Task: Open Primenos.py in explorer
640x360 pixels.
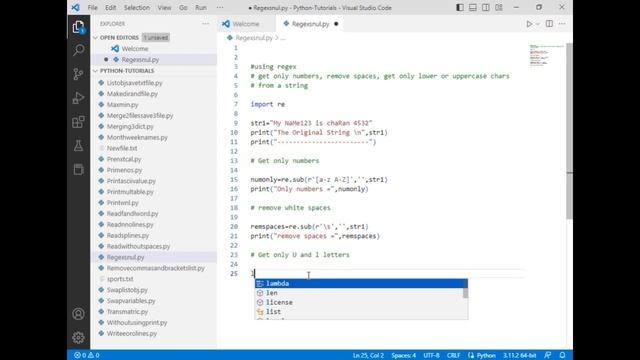Action: (x=153, y=170)
